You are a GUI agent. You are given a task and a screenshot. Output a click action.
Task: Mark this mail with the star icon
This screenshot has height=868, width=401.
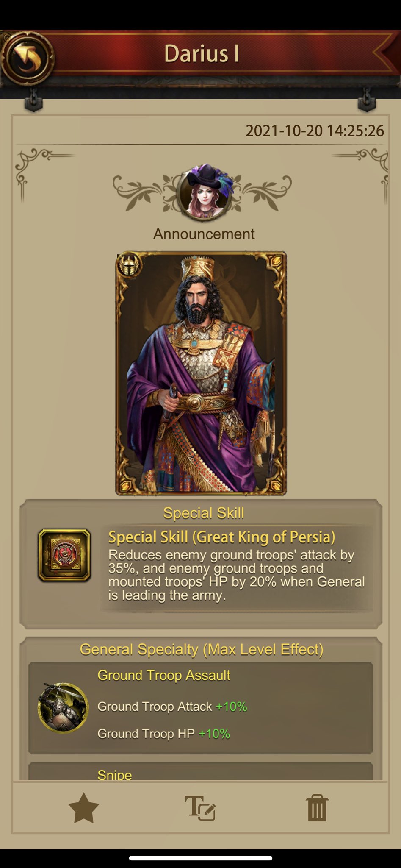coord(83,808)
